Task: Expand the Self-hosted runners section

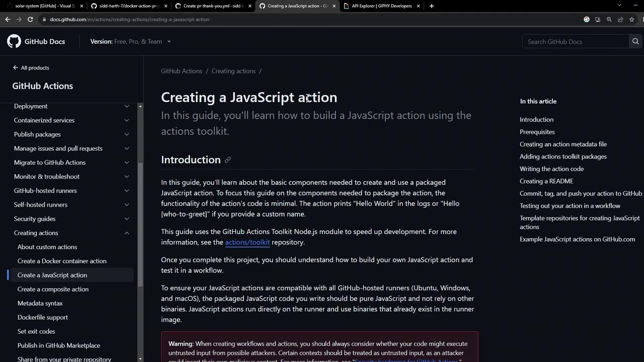Action: 127,205
